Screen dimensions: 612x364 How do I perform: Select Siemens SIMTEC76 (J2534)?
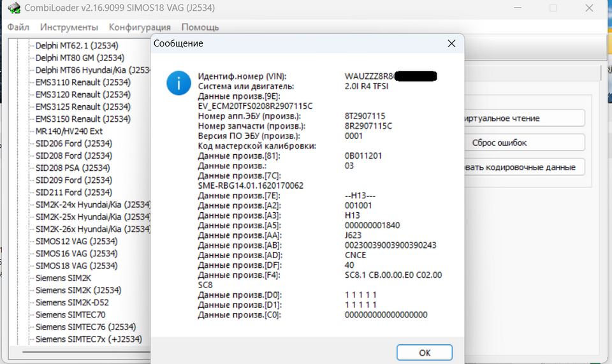86,327
